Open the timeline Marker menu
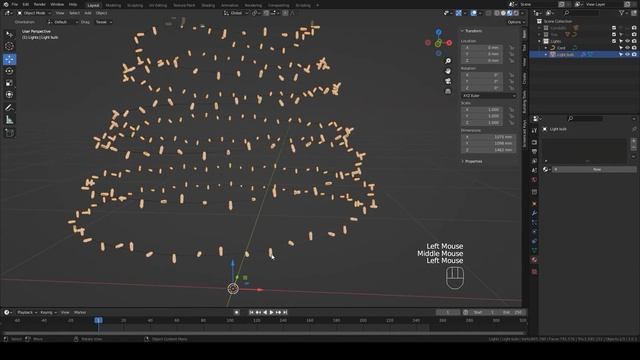Screen dimensions: 640x360 pyautogui.click(x=80, y=312)
